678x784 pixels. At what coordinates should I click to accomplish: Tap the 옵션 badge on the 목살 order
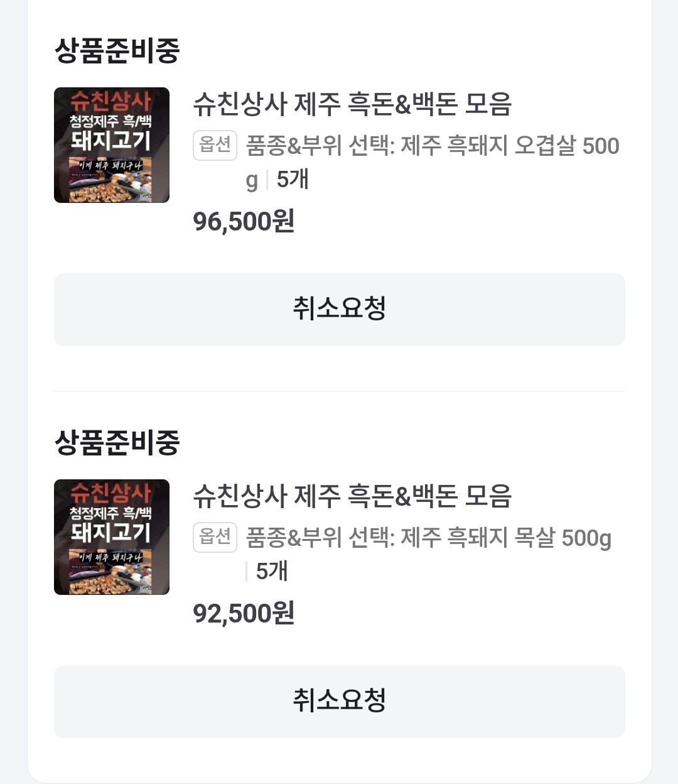click(215, 538)
